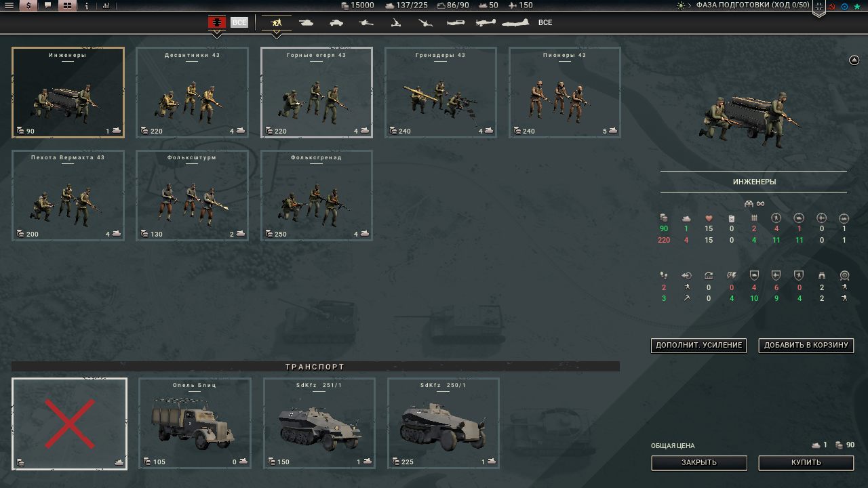Click the info 'i' icon in top bar
This screenshot has height=488, width=868.
click(x=87, y=5)
